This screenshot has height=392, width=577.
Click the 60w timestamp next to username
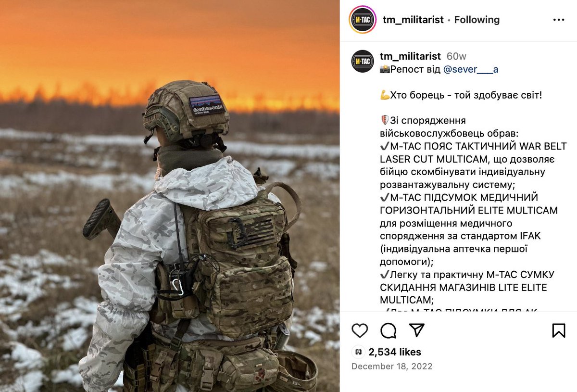(456, 56)
